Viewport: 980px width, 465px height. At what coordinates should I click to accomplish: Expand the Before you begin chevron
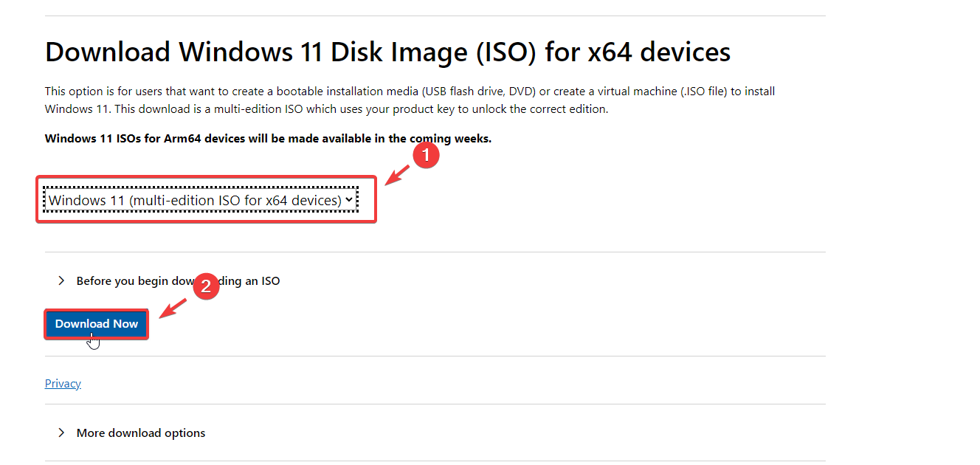[61, 280]
